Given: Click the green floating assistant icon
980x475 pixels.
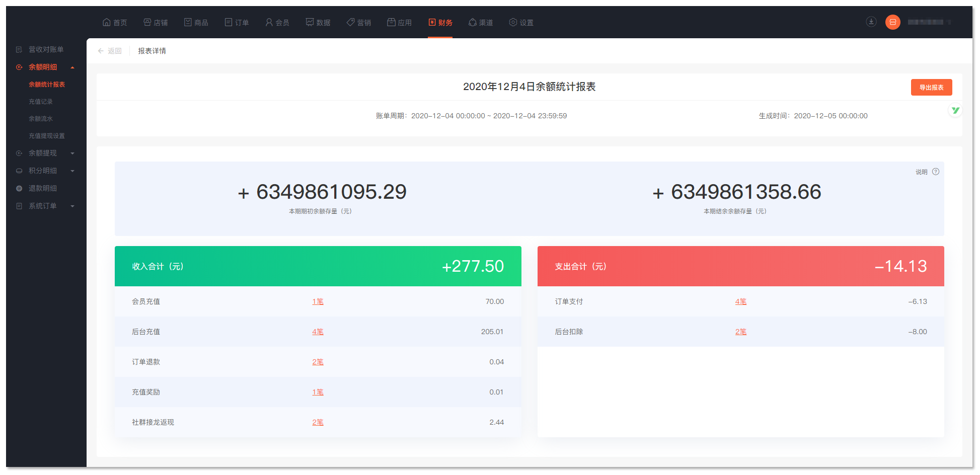Looking at the screenshot, I should [x=955, y=110].
